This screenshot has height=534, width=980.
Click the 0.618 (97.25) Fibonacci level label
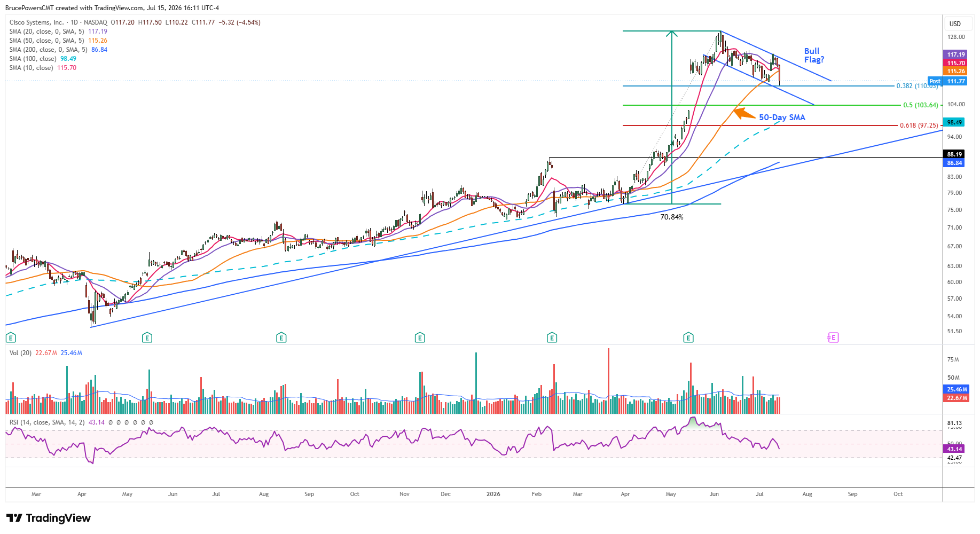click(x=919, y=125)
